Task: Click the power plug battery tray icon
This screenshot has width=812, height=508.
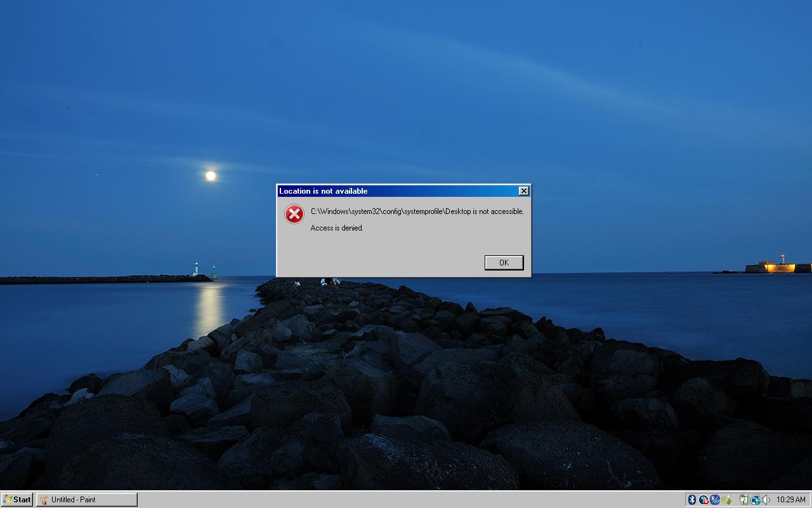Action: pyautogui.click(x=744, y=500)
